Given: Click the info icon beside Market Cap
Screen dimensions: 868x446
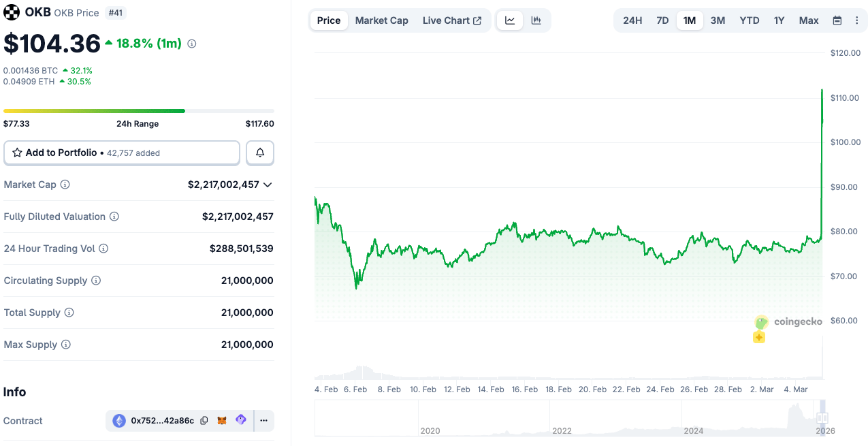Looking at the screenshot, I should click(65, 185).
